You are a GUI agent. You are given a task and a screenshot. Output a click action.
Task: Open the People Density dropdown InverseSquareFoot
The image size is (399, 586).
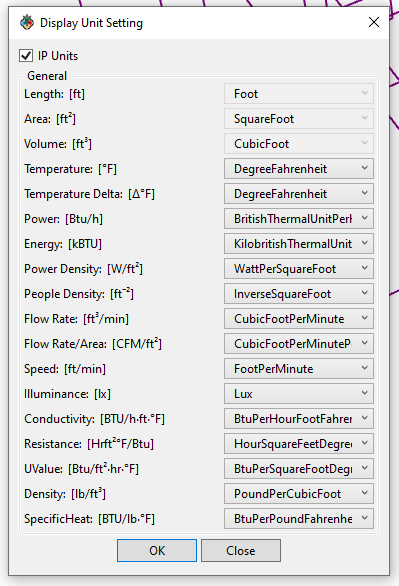tap(299, 294)
